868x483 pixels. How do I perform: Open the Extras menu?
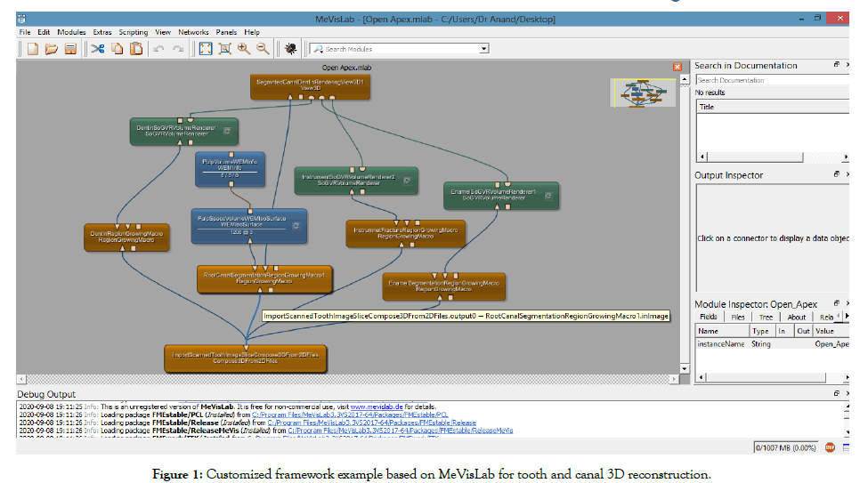tap(102, 32)
